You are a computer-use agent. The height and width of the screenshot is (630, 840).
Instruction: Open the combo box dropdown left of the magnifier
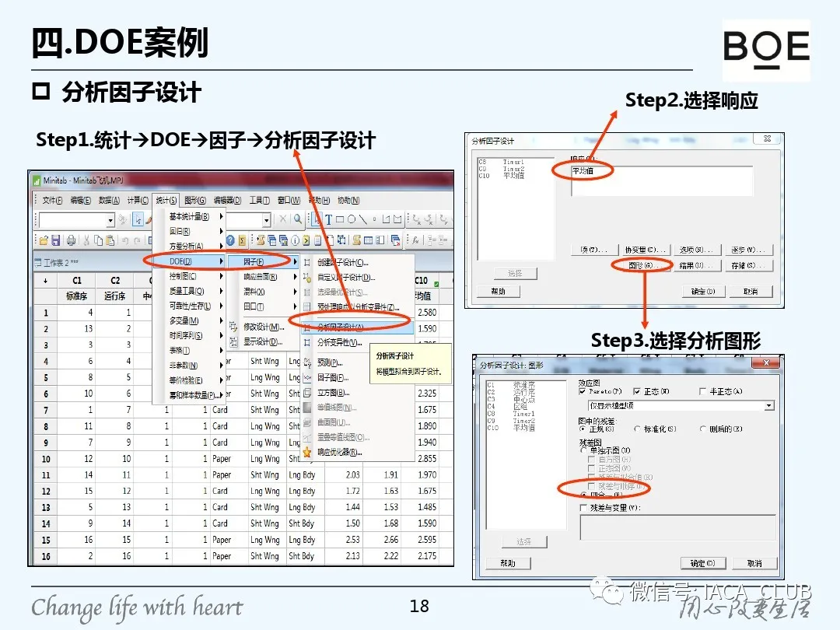tap(266, 219)
